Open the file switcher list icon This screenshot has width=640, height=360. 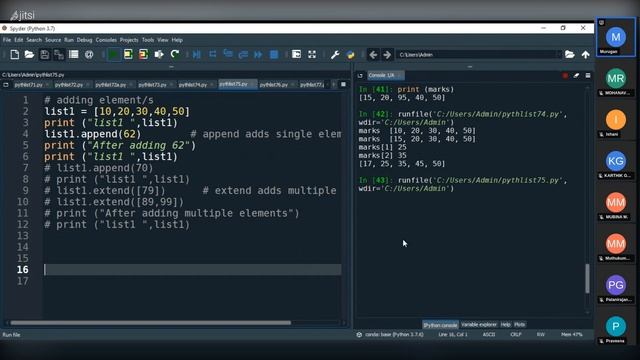pyautogui.click(x=73, y=54)
